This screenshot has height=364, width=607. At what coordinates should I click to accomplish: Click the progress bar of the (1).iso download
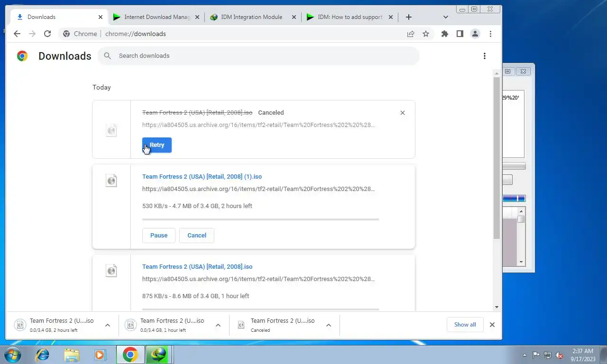click(260, 219)
